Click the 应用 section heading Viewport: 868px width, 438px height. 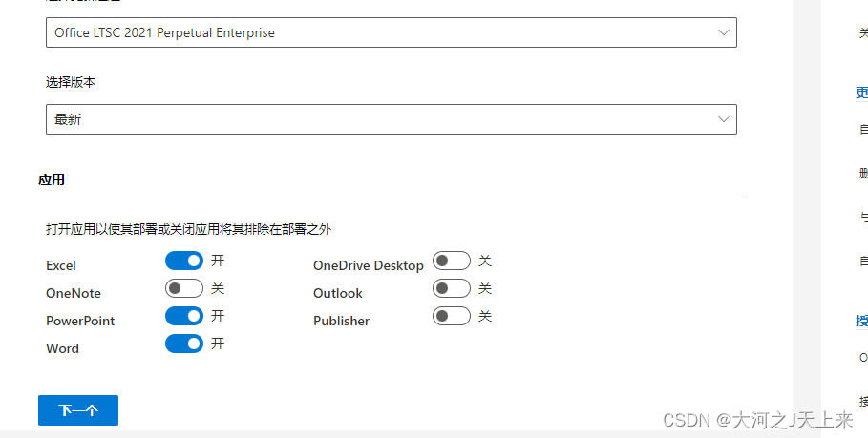[52, 179]
